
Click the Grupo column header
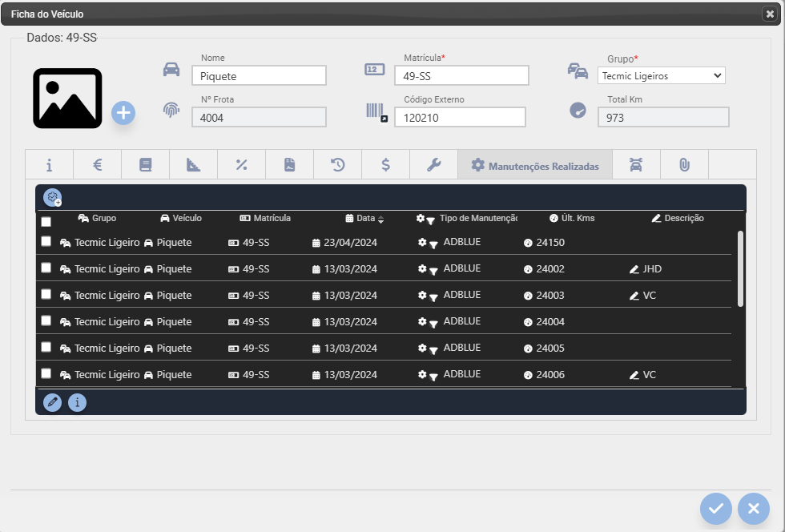point(97,219)
